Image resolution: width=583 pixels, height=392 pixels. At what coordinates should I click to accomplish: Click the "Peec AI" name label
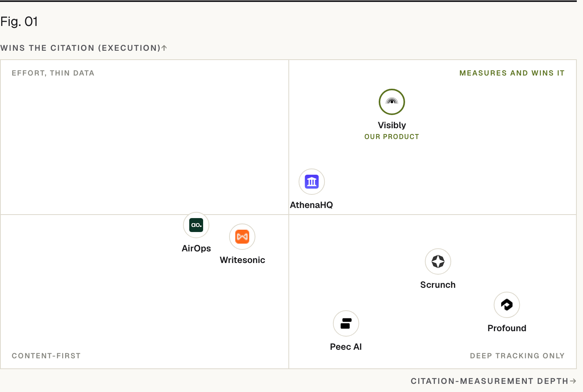[x=346, y=347]
